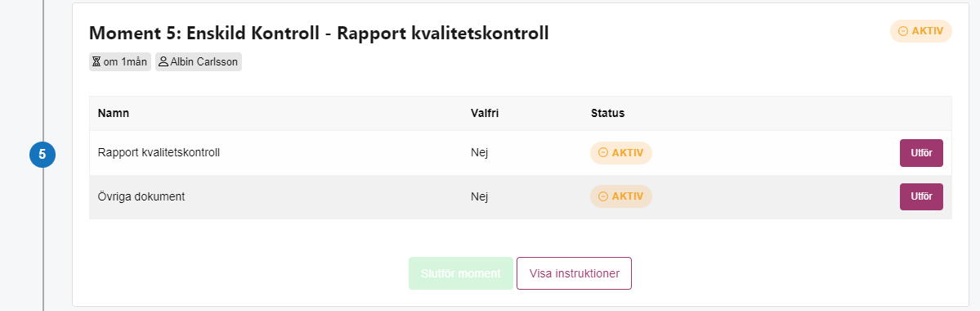
Task: Click the Status column header
Action: (x=607, y=113)
